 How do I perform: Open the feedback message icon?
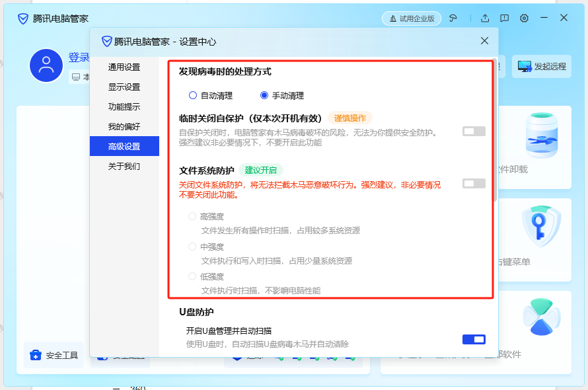pos(504,18)
